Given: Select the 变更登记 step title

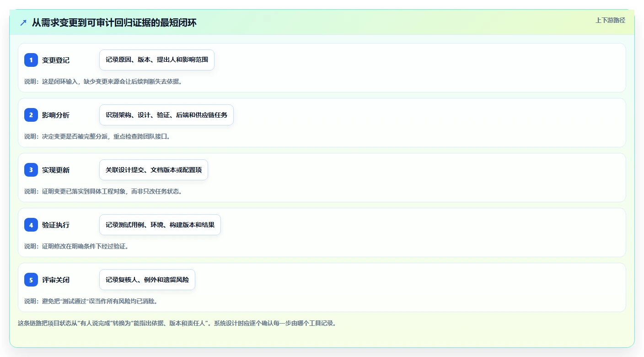Looking at the screenshot, I should click(x=56, y=60).
